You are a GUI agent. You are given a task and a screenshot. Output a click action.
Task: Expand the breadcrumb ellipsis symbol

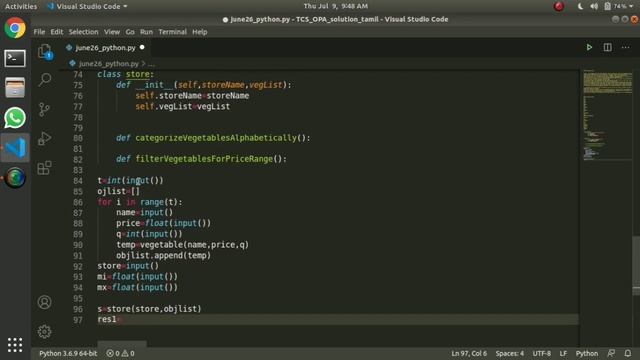pos(151,64)
